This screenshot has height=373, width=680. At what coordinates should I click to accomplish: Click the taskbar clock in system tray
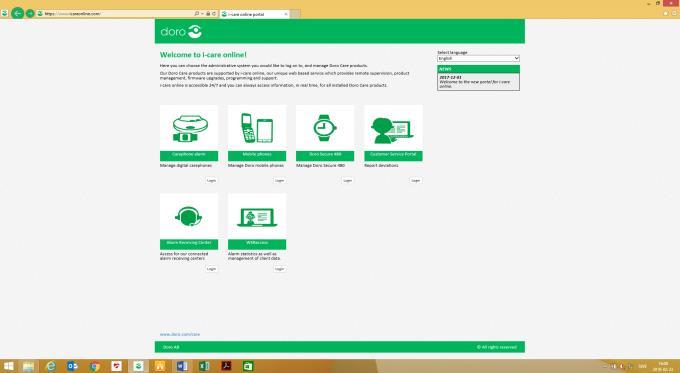pos(663,366)
